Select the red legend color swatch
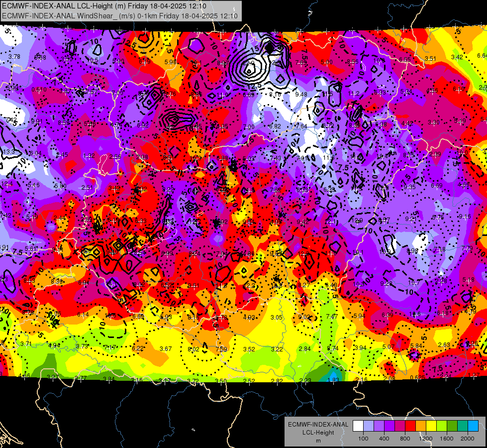Screen dimensions: 487x448 point(410,426)
